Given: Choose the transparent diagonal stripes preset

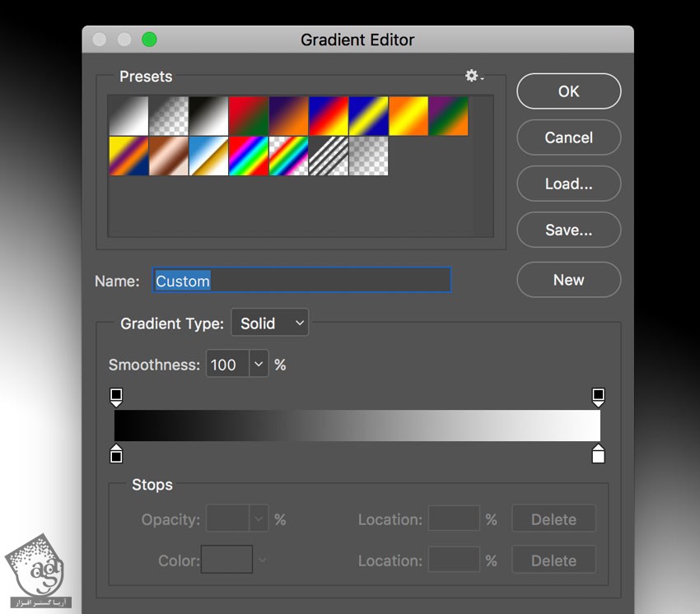Looking at the screenshot, I should coord(329,156).
